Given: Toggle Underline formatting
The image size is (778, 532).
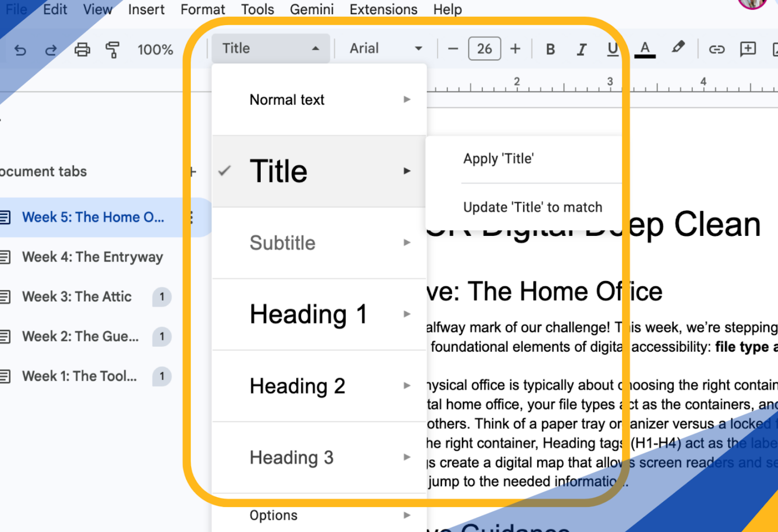Looking at the screenshot, I should (x=613, y=49).
